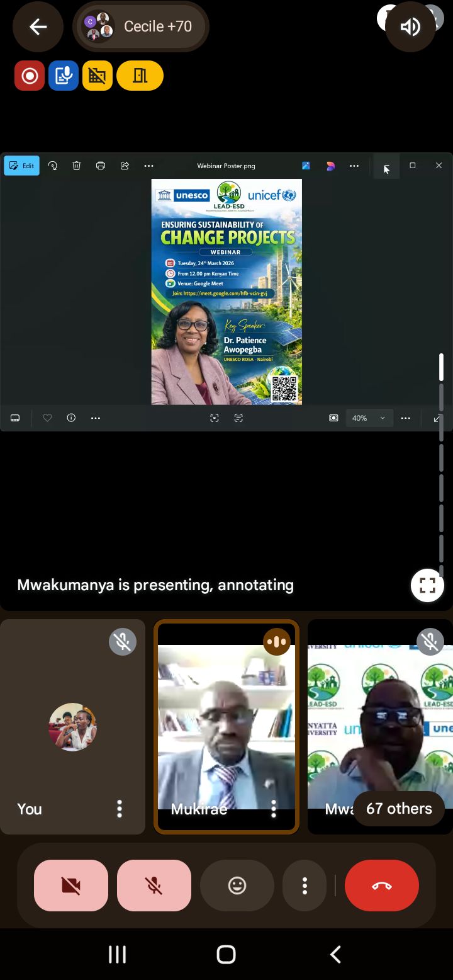Open three-dot menu on the You tile
Image resolution: width=453 pixels, height=980 pixels.
120,809
